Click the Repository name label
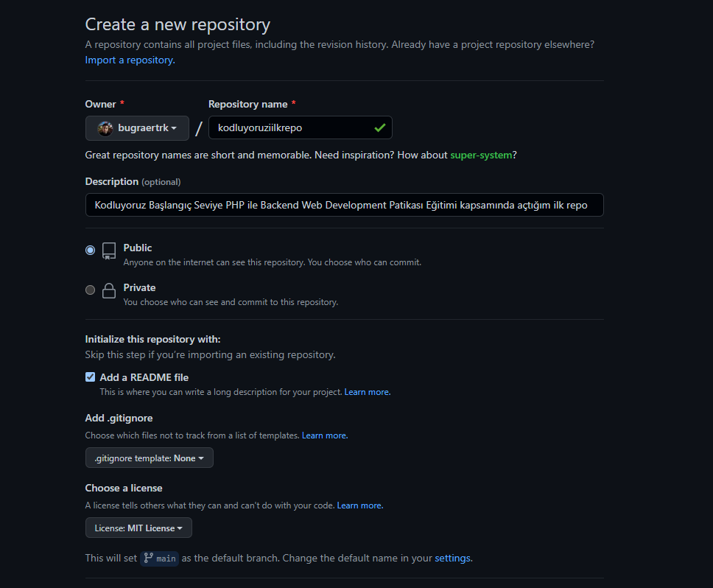Viewport: 713px width, 588px height. pos(247,104)
